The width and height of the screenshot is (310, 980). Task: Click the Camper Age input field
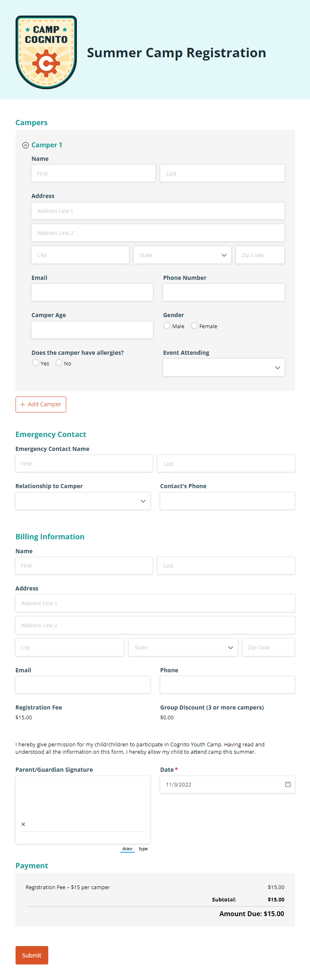(x=92, y=330)
